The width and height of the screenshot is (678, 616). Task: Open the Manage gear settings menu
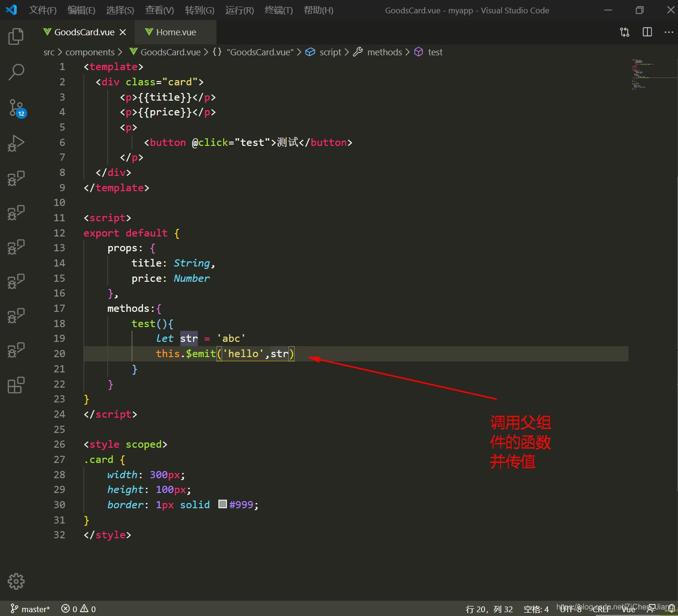16,581
